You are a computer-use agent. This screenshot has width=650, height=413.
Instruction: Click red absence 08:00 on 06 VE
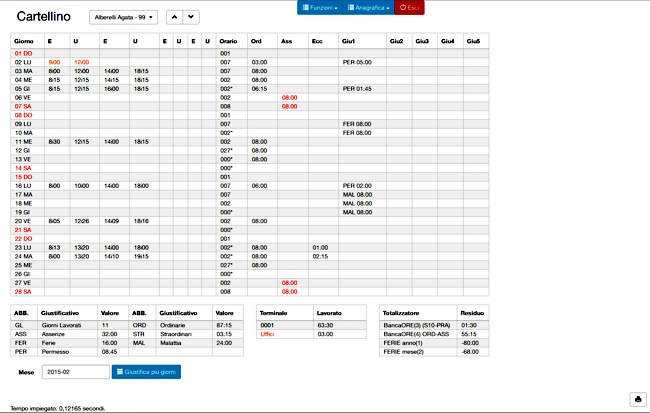tap(289, 97)
